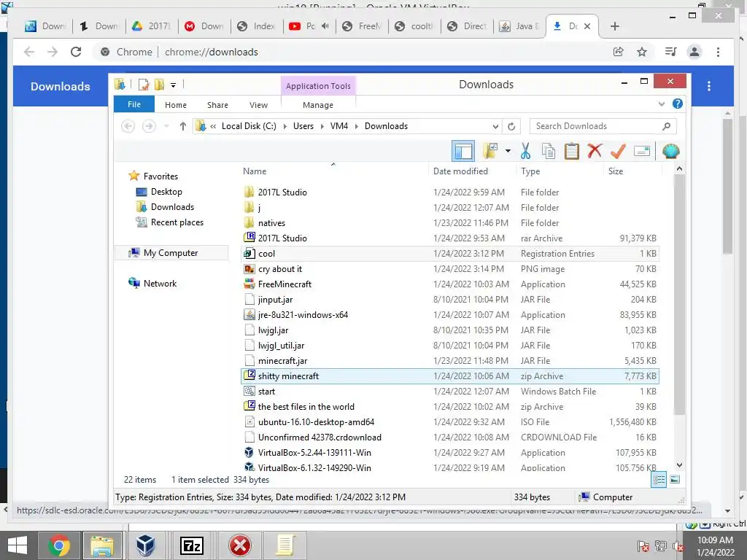The image size is (747, 560).
Task: Select Desktop under Favorites
Action: (166, 192)
